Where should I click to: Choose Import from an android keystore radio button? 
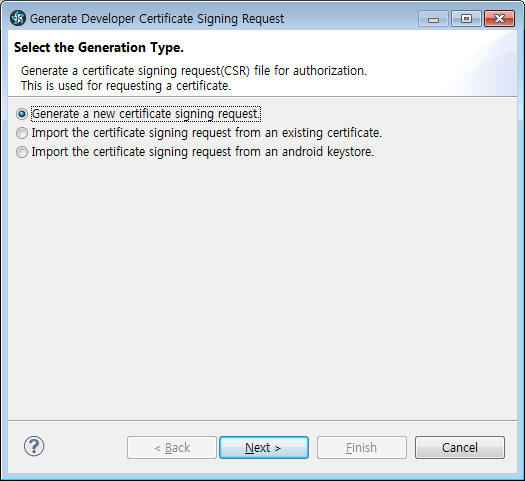coord(22,152)
